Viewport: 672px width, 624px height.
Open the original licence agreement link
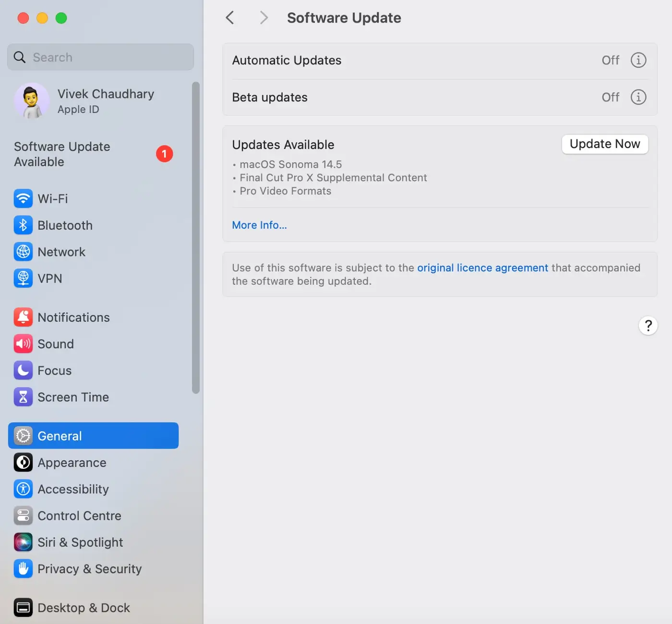pos(482,268)
